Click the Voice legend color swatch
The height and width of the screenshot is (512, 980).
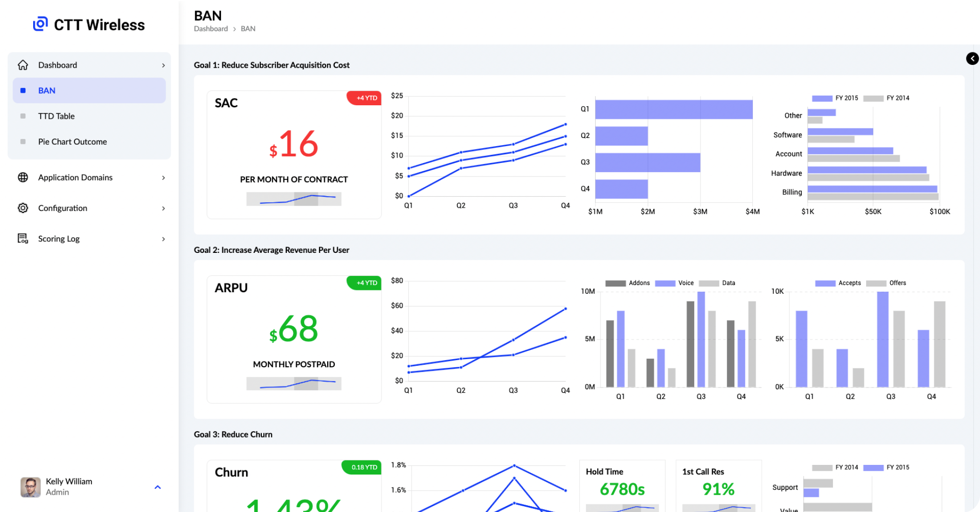click(665, 283)
